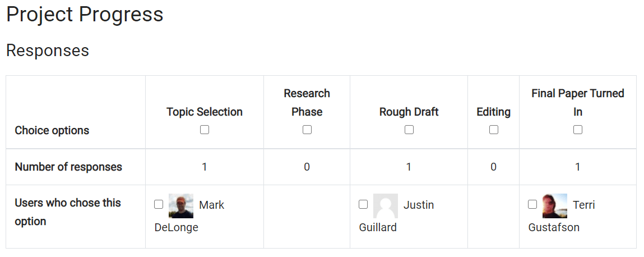Click Justin Guillard's default avatar image
Image resolution: width=644 pixels, height=257 pixels.
click(x=385, y=205)
